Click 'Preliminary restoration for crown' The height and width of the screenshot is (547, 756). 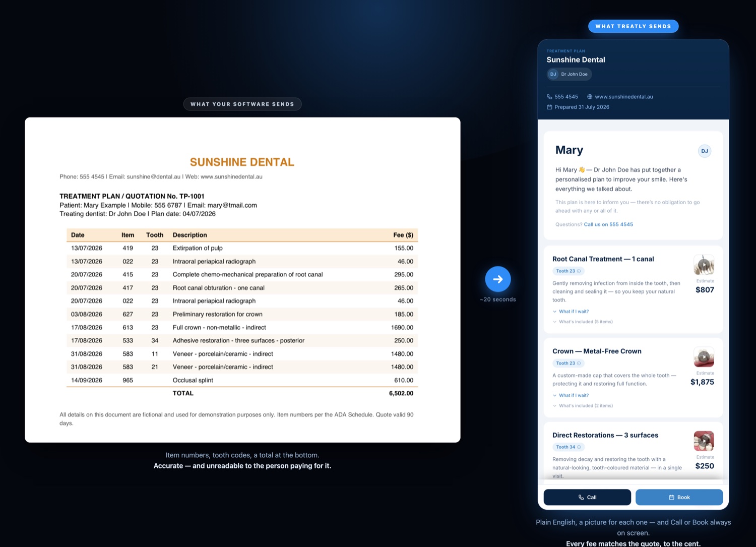[x=218, y=314]
